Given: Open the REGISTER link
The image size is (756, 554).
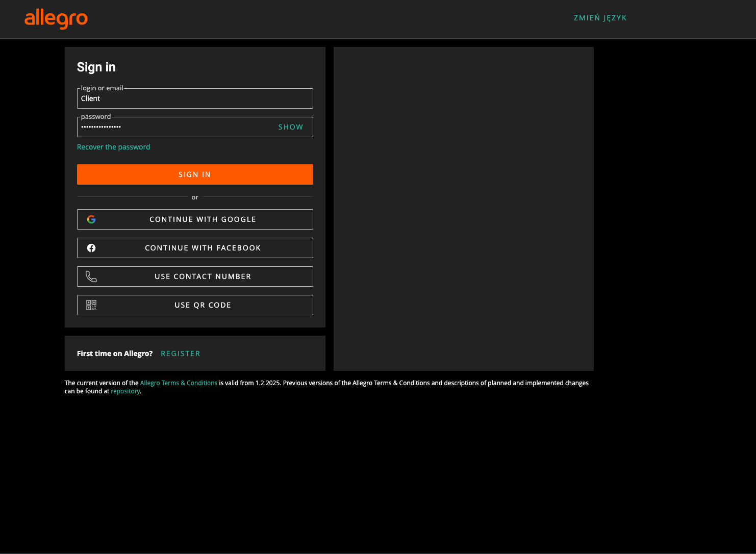Looking at the screenshot, I should (x=180, y=353).
